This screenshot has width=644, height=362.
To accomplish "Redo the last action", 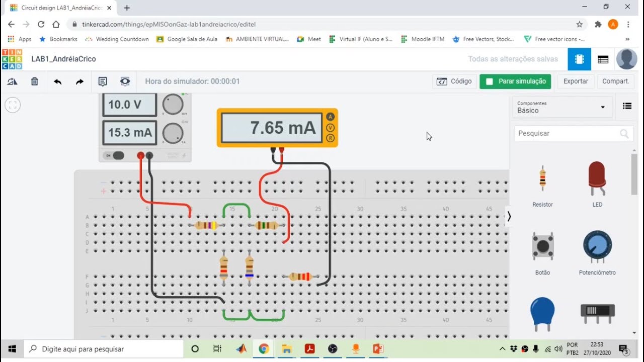I will coord(79,81).
